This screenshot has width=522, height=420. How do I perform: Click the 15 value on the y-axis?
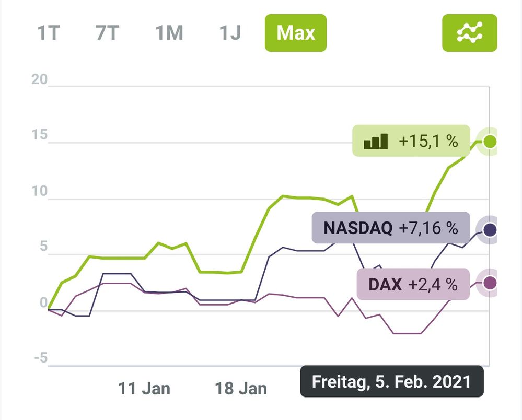[40, 136]
